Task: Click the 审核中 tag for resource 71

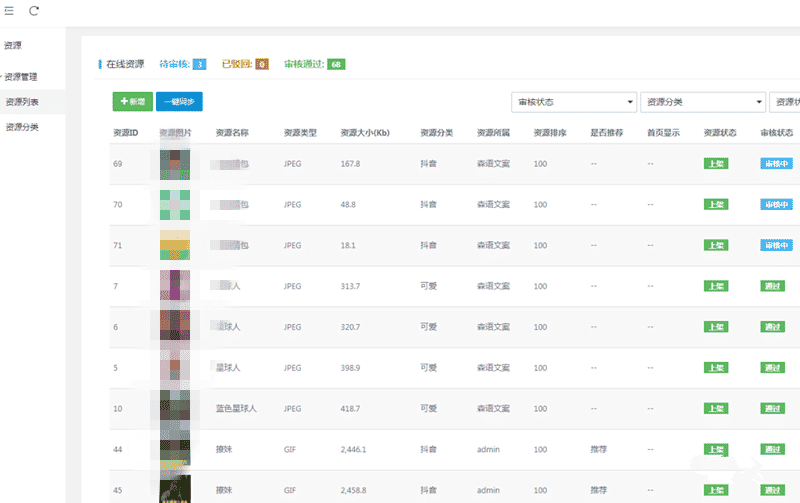Action: point(776,245)
